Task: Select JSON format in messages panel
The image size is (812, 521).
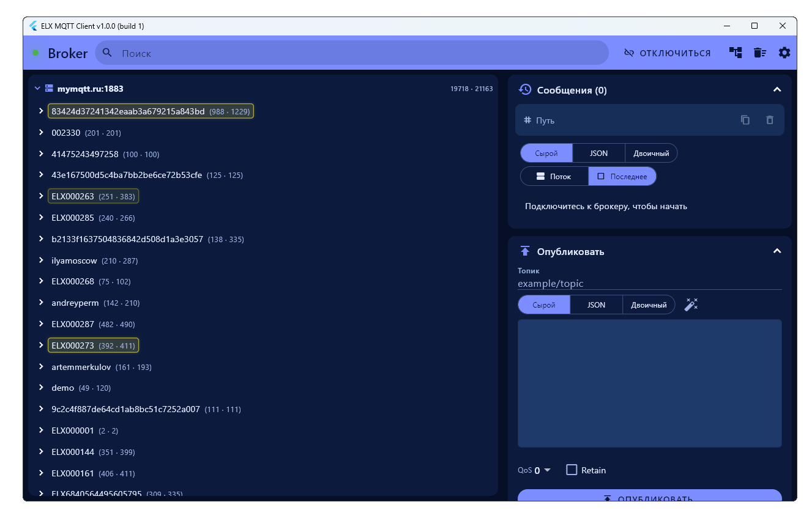Action: coord(598,153)
